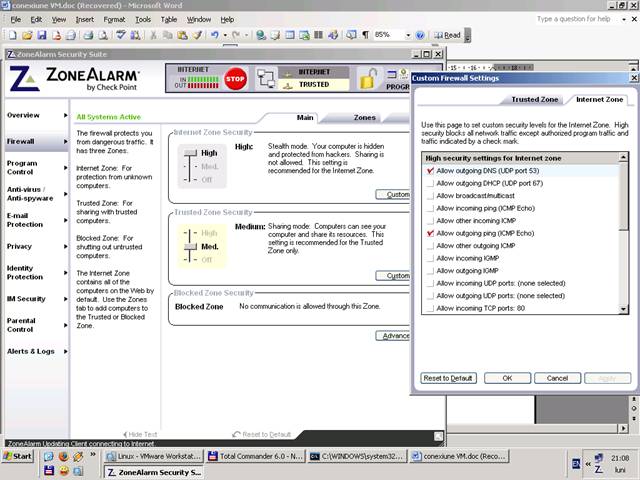Click the red STOP button in ZoneAlarm
Viewport: 640px width, 480px height.
pos(236,78)
